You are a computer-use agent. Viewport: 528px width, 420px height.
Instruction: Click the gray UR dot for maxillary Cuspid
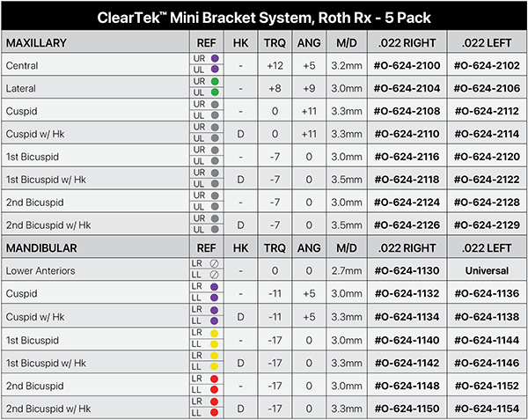coord(215,104)
